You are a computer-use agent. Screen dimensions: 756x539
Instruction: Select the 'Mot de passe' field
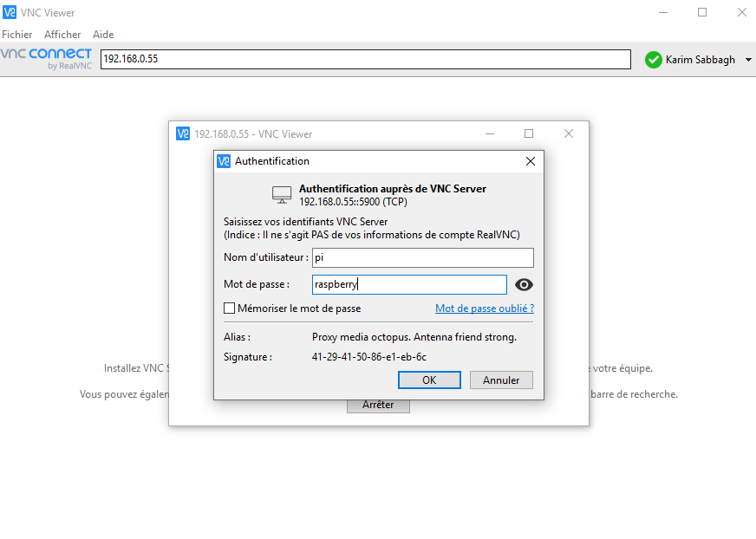408,284
